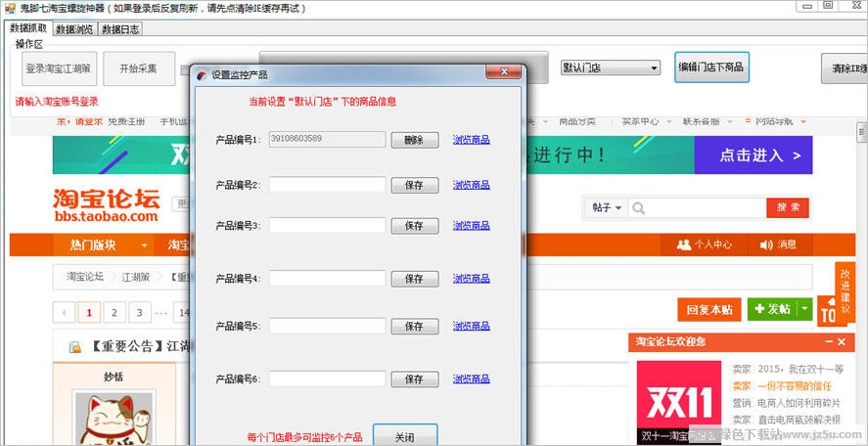Screen dimensions: 868x446
Task: Click the 亲,请登录 link on the webpage
Action: pyautogui.click(x=79, y=121)
